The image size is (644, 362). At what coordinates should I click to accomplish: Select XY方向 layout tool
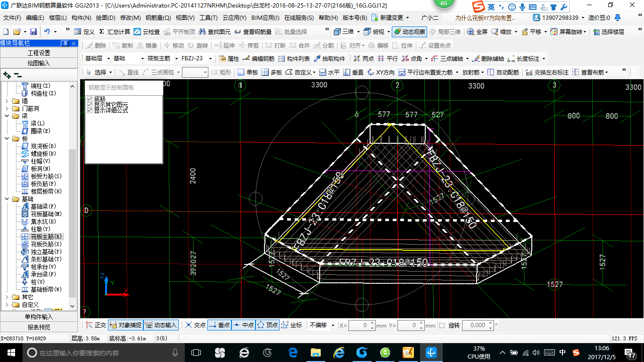[380, 72]
